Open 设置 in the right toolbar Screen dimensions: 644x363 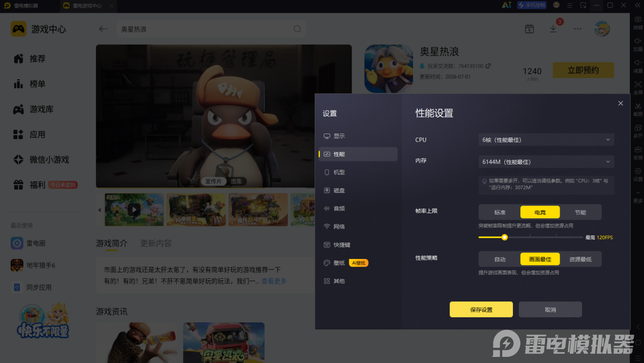click(x=638, y=174)
